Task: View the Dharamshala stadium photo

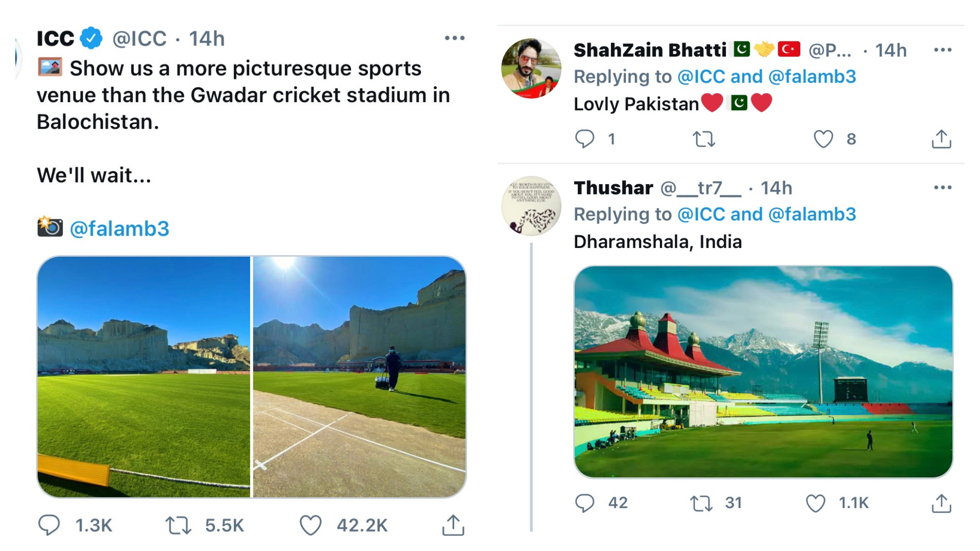Action: click(x=763, y=371)
